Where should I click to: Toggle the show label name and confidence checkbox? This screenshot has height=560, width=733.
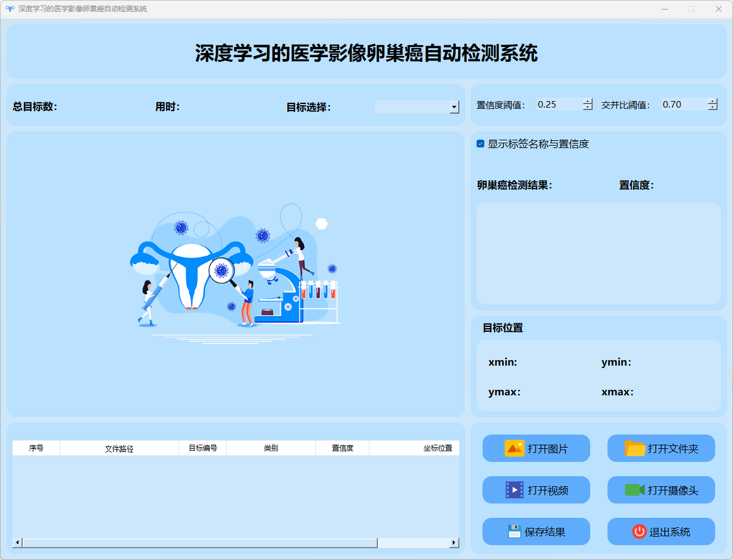pyautogui.click(x=481, y=144)
